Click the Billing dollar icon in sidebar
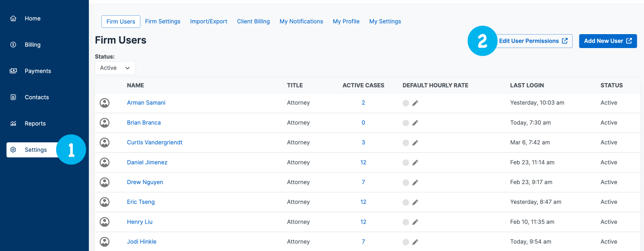Image resolution: width=644 pixels, height=251 pixels. [13, 44]
